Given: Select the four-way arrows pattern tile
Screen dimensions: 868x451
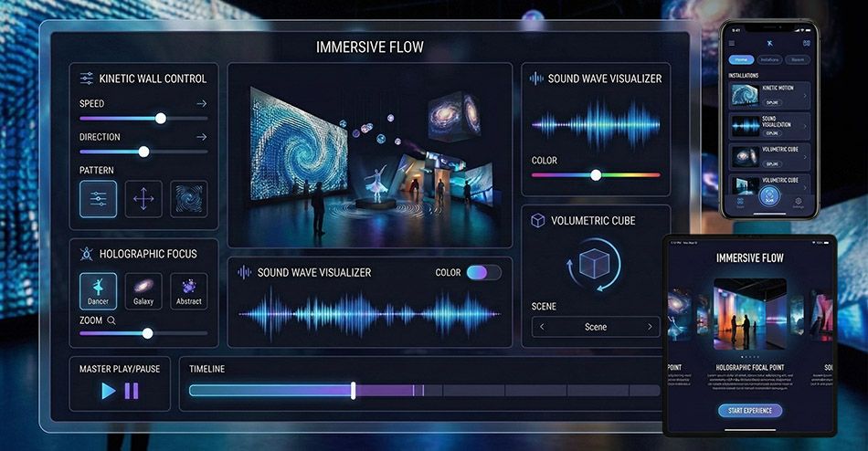Looking at the screenshot, I should (143, 199).
